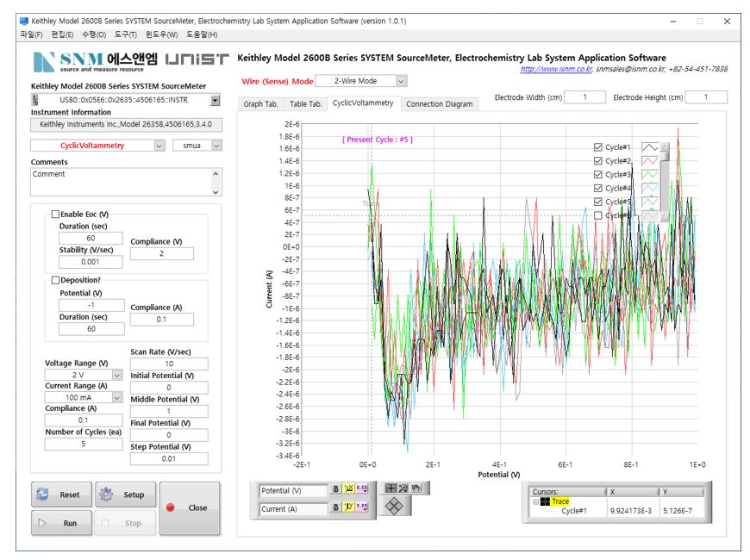Open the Table Tab.
Viewport: 750px width, 560px height.
click(305, 104)
